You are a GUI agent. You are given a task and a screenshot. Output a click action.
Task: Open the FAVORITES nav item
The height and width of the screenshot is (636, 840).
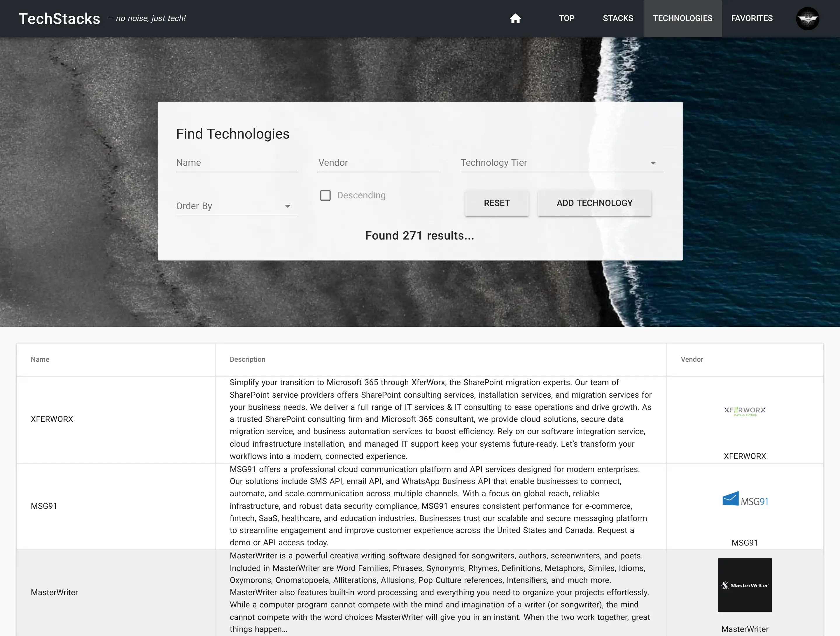(x=752, y=19)
